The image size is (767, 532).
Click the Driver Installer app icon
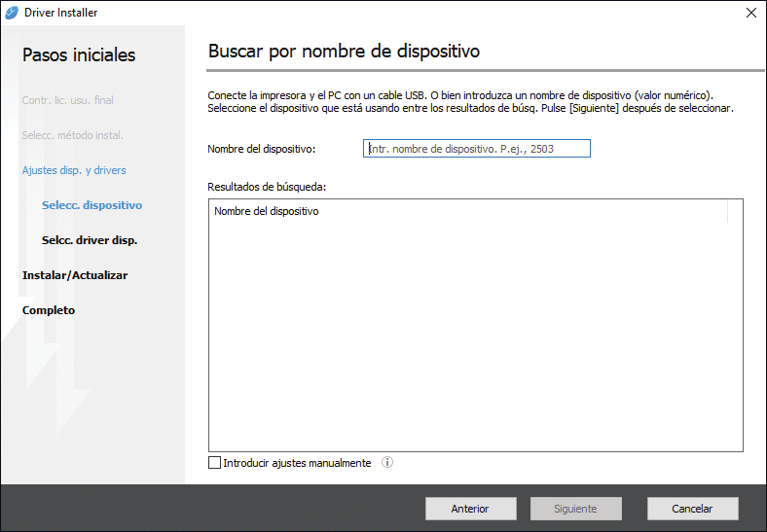12,13
